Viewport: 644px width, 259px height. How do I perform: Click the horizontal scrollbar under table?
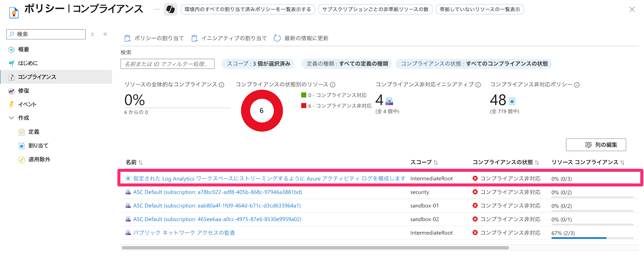(315, 248)
